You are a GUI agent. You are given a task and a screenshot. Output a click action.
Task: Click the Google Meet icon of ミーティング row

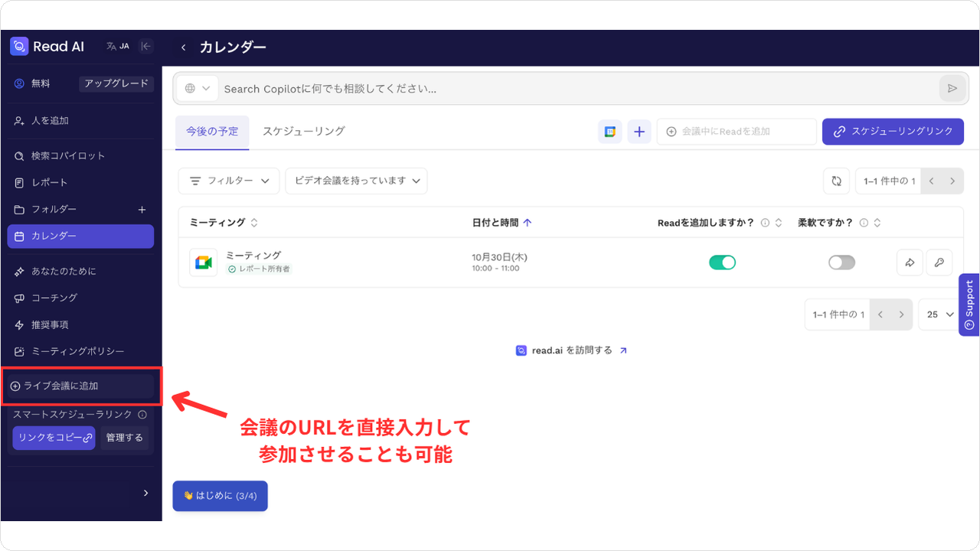[x=204, y=262]
